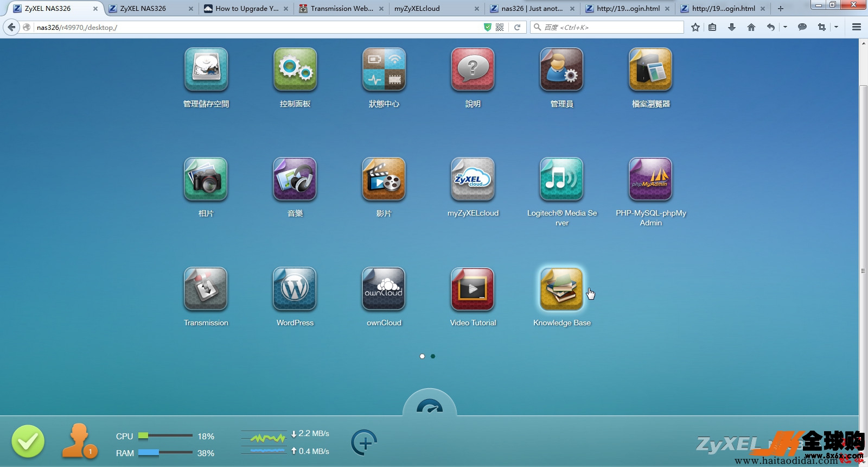Click the browser home icon
Screen dimensions: 868x467
coord(751,27)
